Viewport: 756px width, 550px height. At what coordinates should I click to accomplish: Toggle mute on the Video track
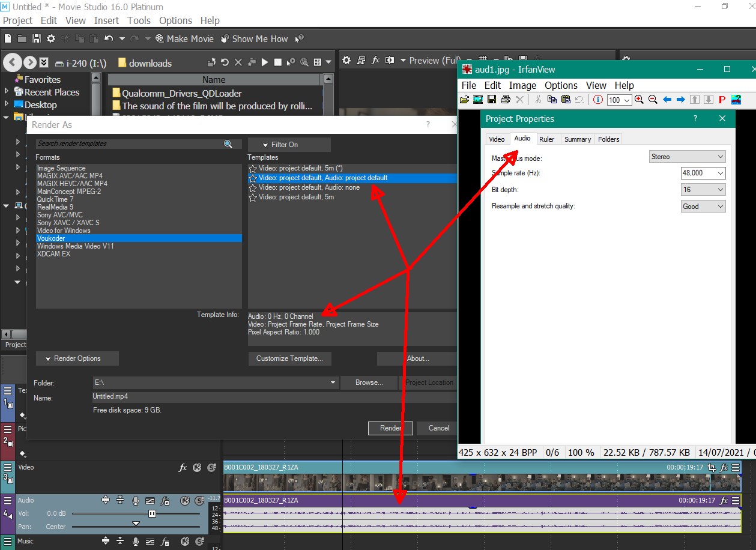[198, 468]
